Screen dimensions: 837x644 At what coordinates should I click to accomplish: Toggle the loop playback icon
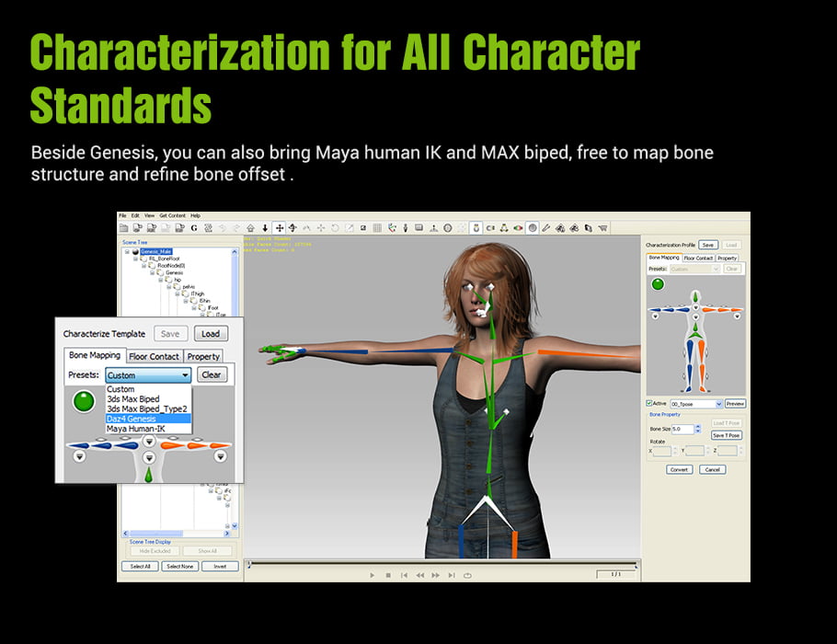pyautogui.click(x=467, y=575)
